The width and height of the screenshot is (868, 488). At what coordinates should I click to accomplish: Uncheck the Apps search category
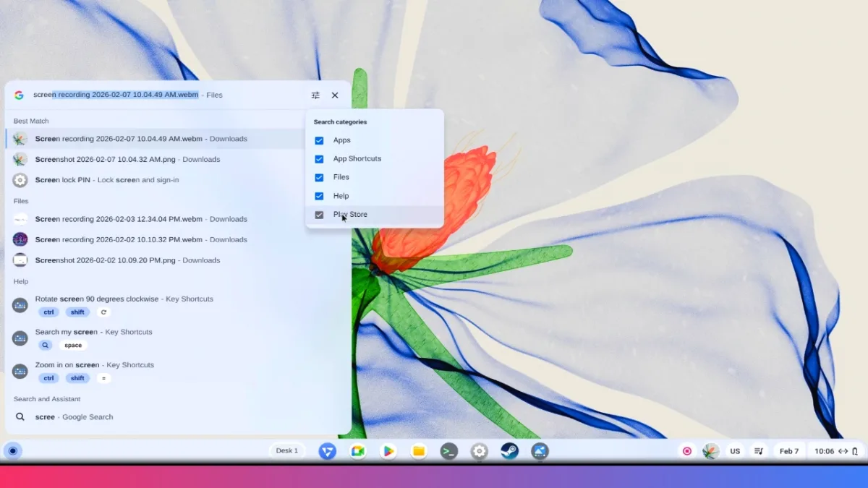[319, 140]
